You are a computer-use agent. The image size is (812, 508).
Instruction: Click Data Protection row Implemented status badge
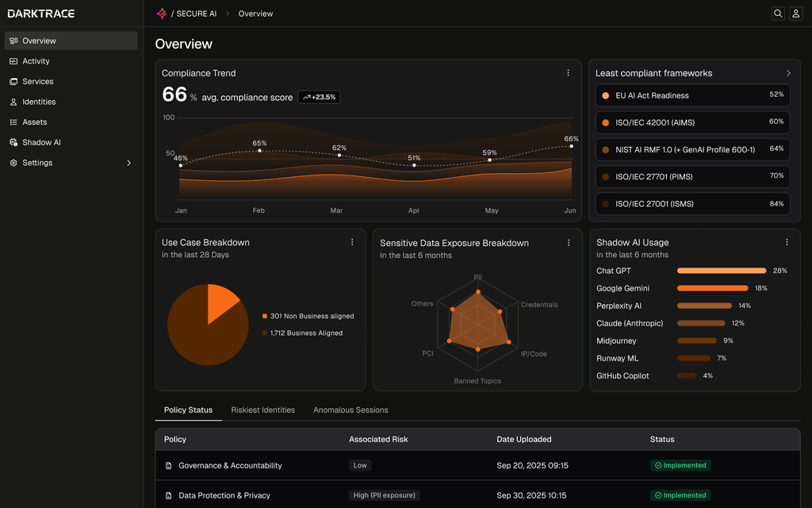point(680,495)
